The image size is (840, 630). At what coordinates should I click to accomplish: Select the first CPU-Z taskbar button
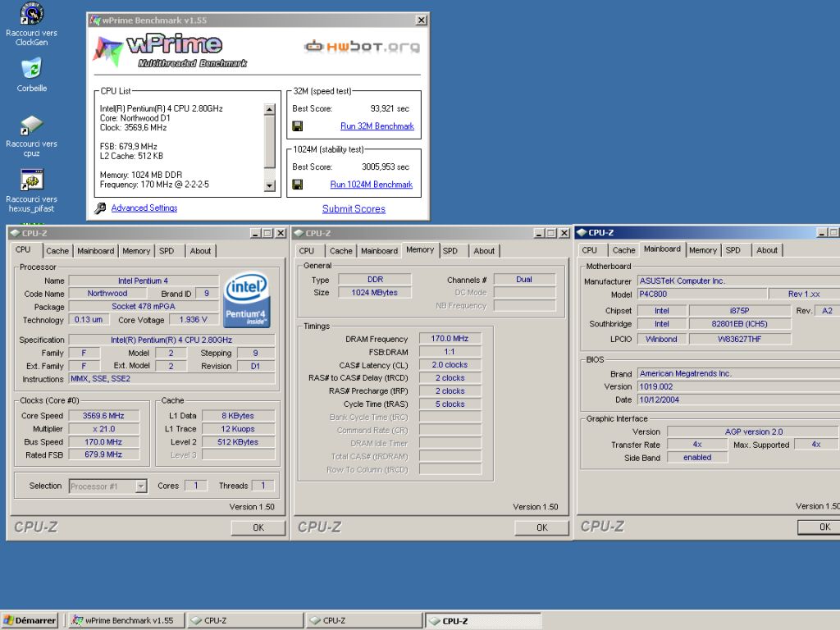[246, 620]
